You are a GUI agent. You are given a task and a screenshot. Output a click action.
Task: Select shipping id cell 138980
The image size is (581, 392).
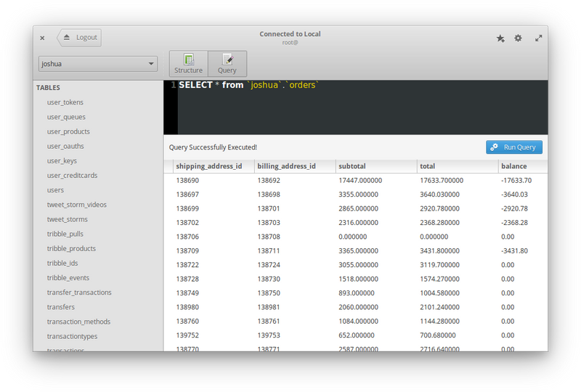[187, 307]
